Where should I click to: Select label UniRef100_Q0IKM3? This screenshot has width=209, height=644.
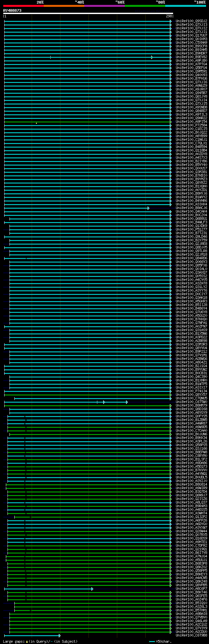tap(191, 39)
